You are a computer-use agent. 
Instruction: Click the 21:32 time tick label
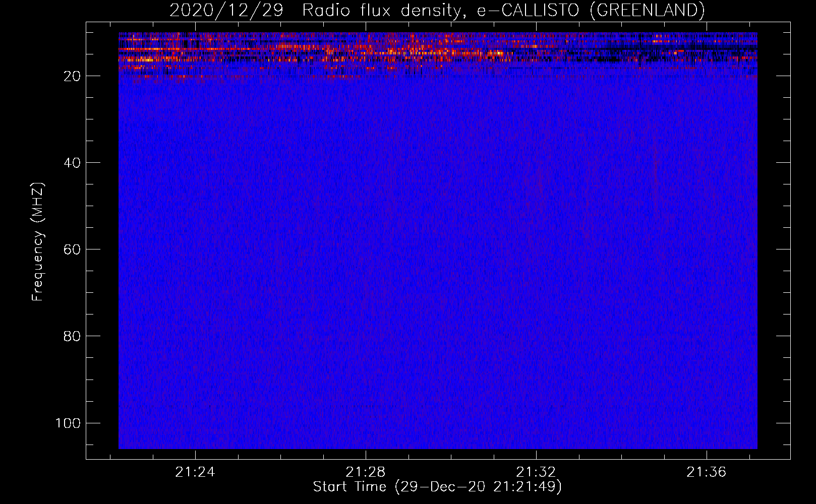coord(536,472)
